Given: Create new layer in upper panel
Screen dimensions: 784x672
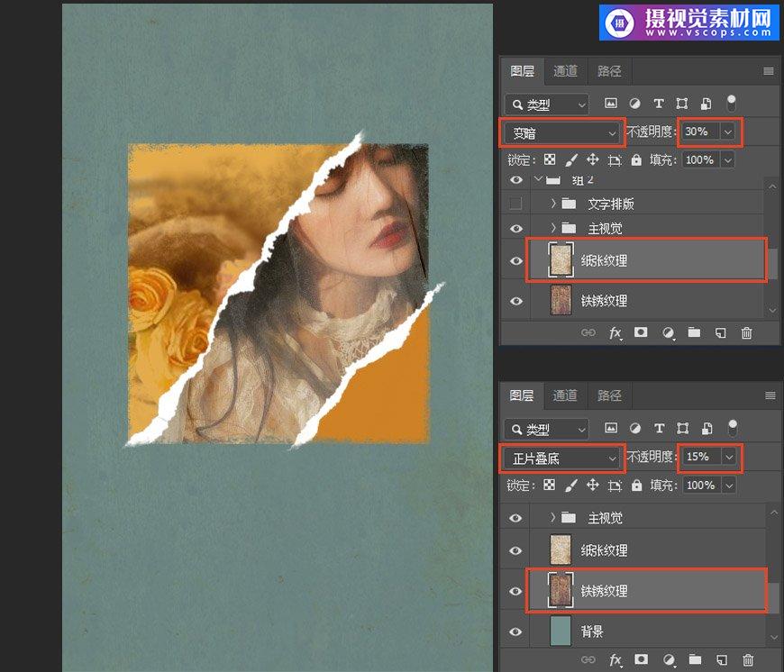Looking at the screenshot, I should pos(721,332).
